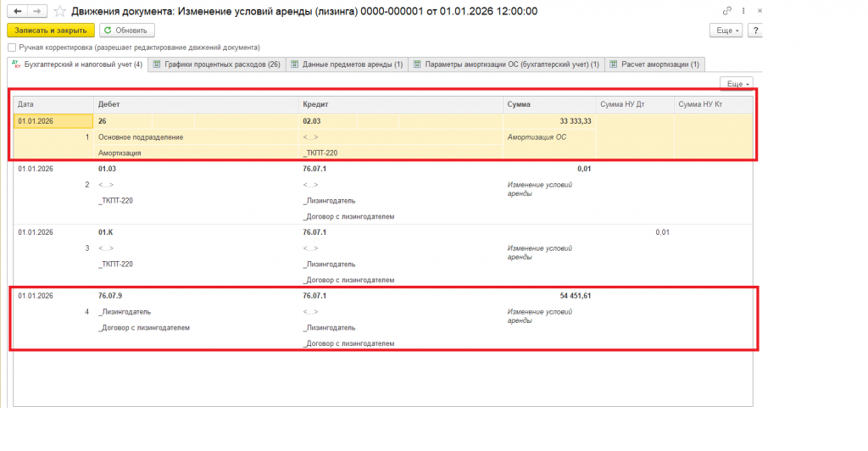
Task: Open 'Данные предметов аренды (1)' tab
Action: click(347, 64)
